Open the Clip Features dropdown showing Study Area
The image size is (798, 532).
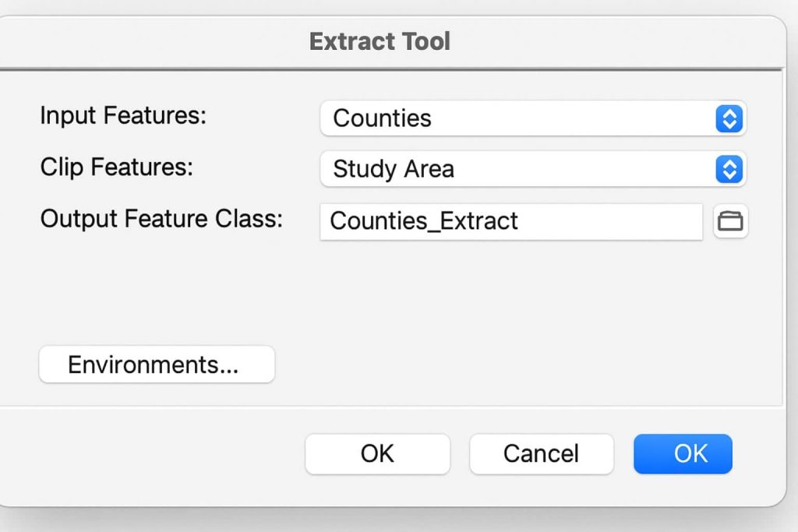click(x=533, y=169)
